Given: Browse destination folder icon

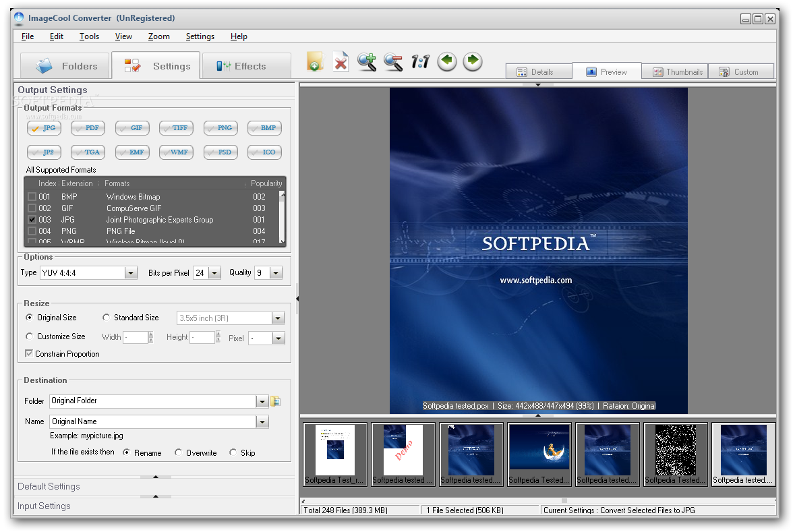Looking at the screenshot, I should click(276, 401).
